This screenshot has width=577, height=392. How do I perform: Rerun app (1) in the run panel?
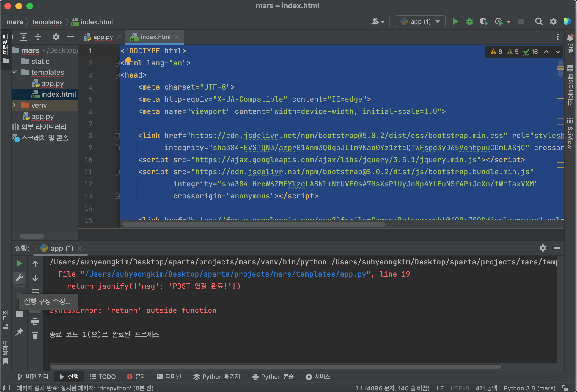[x=19, y=263]
